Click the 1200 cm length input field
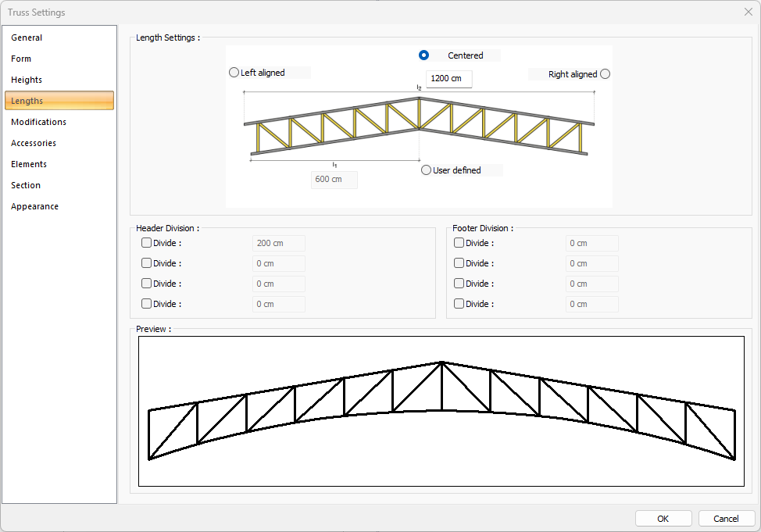 [448, 79]
